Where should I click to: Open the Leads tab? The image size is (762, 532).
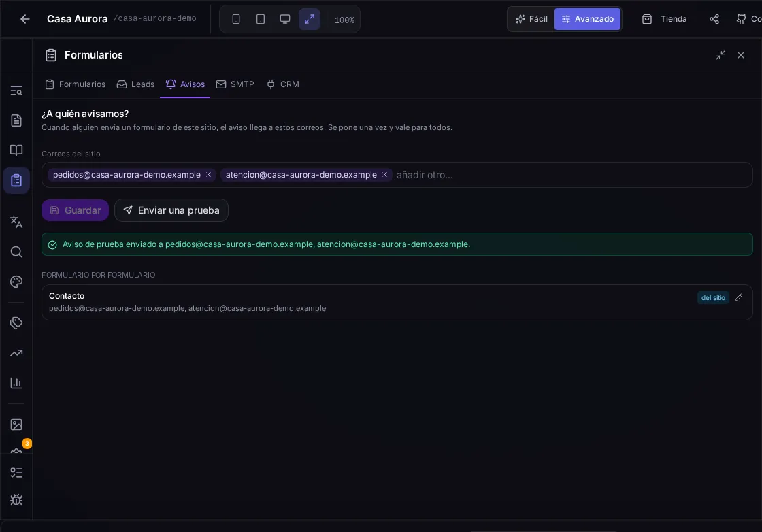point(135,84)
